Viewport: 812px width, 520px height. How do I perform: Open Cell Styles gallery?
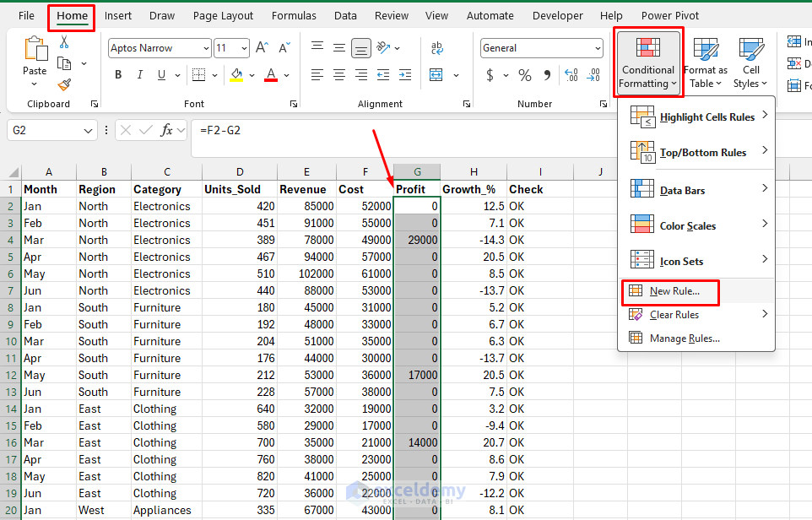pos(750,62)
